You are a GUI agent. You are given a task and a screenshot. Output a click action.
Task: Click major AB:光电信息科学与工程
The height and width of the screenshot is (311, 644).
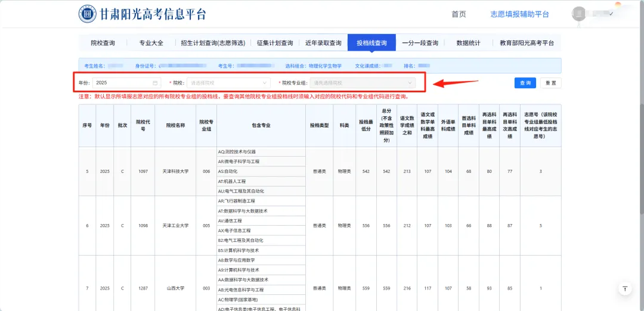tap(261, 290)
